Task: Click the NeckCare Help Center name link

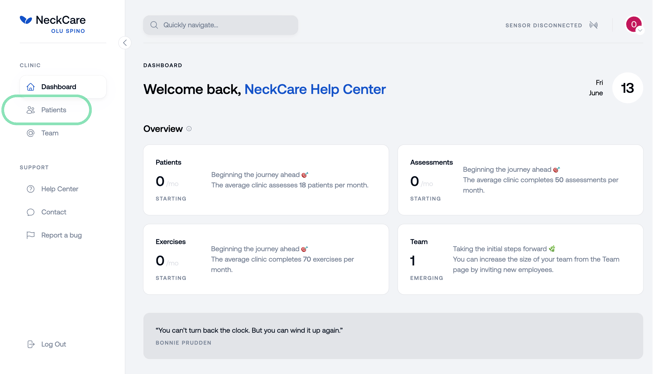Action: (x=315, y=89)
